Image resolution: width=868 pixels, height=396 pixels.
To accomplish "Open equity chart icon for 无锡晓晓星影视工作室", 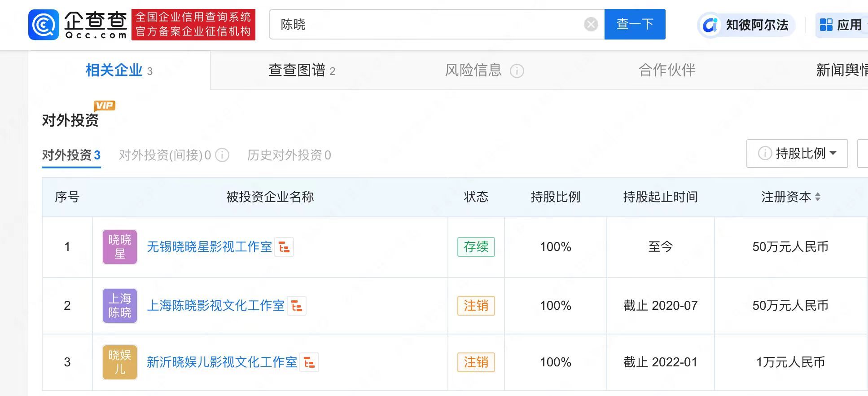I will pyautogui.click(x=284, y=247).
